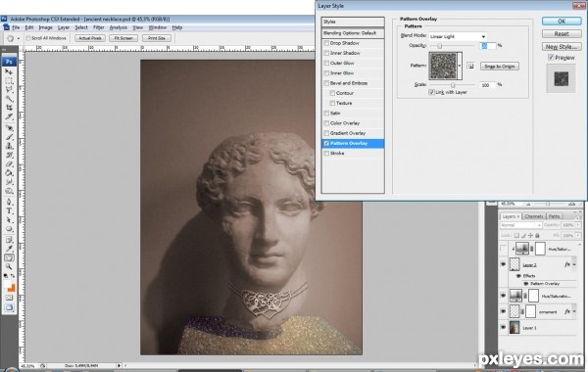The width and height of the screenshot is (588, 372).
Task: Select the Clone Stamp tool
Action: point(9,146)
